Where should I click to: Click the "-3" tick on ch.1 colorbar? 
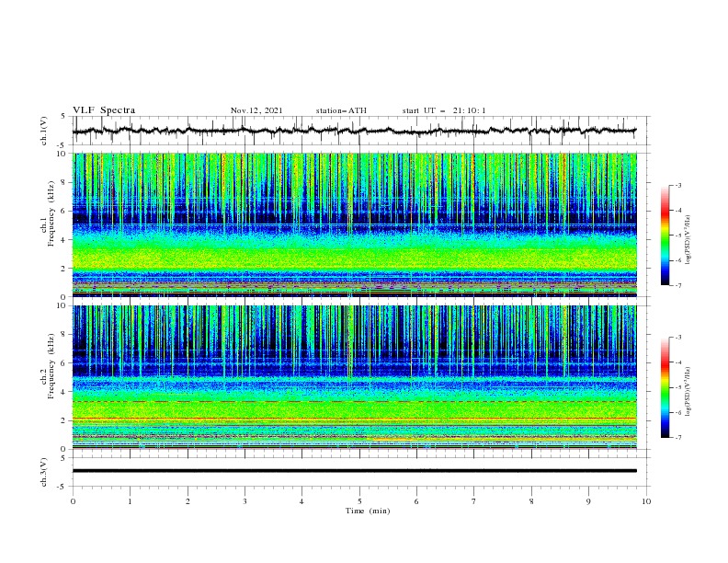click(677, 186)
